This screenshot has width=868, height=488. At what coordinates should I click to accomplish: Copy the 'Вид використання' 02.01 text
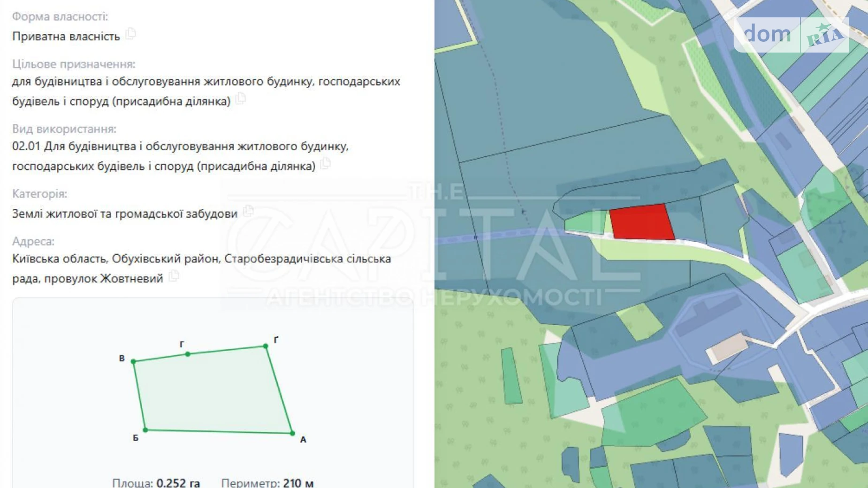tap(326, 164)
